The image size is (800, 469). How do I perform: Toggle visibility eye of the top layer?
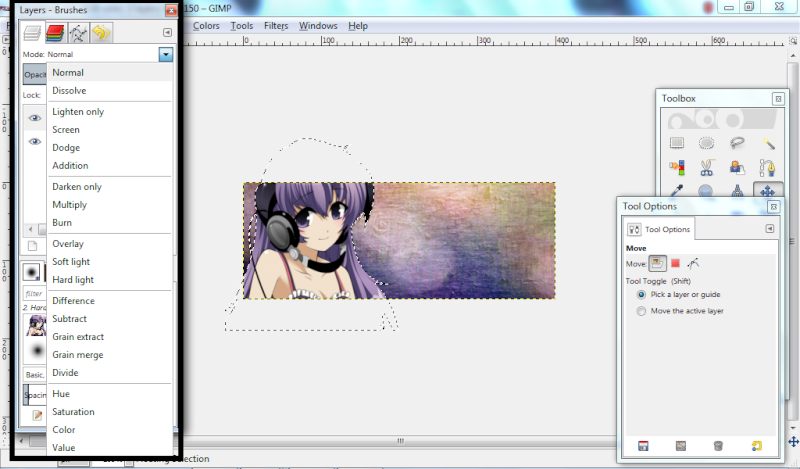click(x=35, y=118)
